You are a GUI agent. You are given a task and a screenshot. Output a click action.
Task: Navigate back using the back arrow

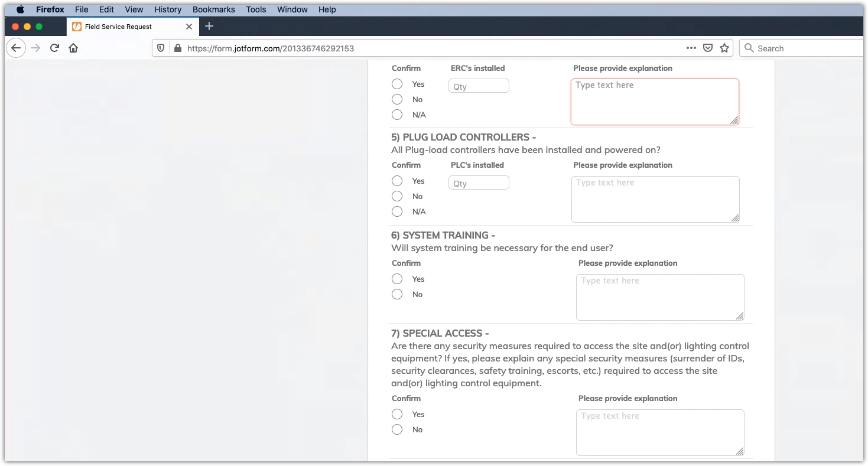pos(16,48)
